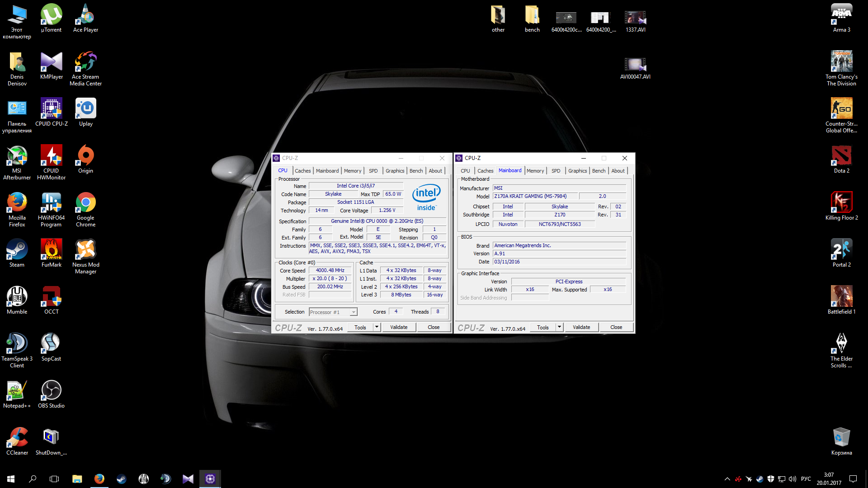868x488 pixels.
Task: Launch the OCCT desktop icon
Action: (x=51, y=297)
